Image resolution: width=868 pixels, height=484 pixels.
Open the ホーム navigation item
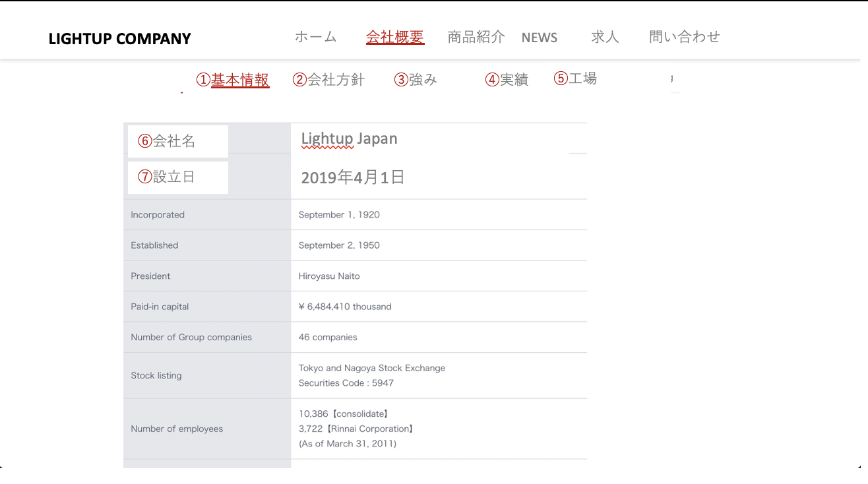tap(315, 37)
